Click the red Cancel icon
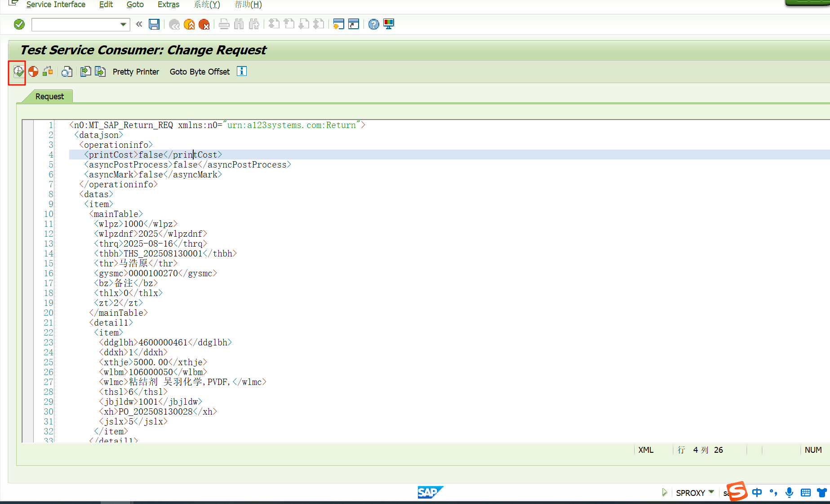The image size is (830, 504). [204, 24]
